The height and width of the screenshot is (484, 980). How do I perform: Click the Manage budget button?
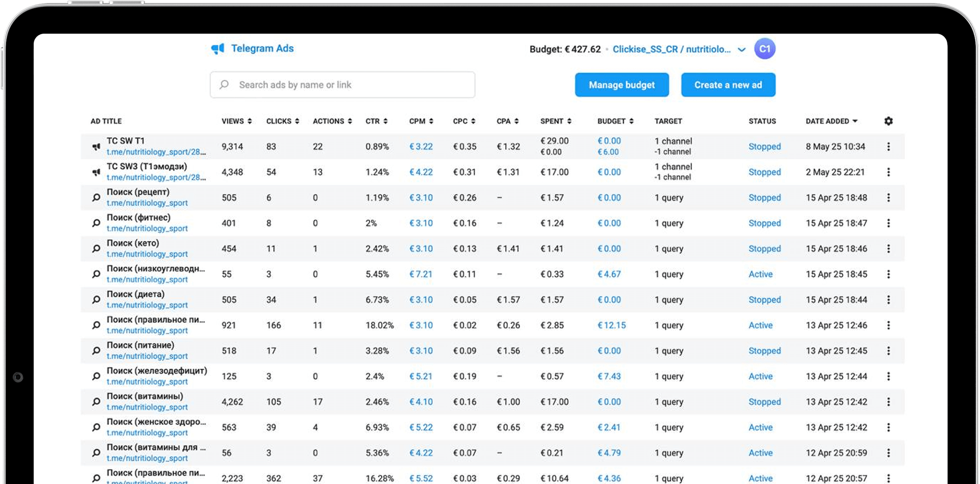coord(622,85)
